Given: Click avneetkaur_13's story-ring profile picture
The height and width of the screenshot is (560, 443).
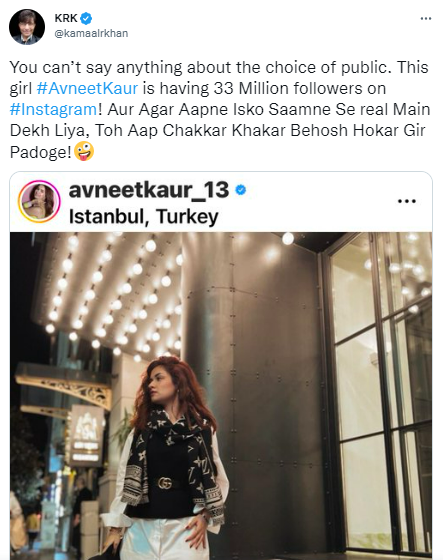Looking at the screenshot, I should pos(39,201).
